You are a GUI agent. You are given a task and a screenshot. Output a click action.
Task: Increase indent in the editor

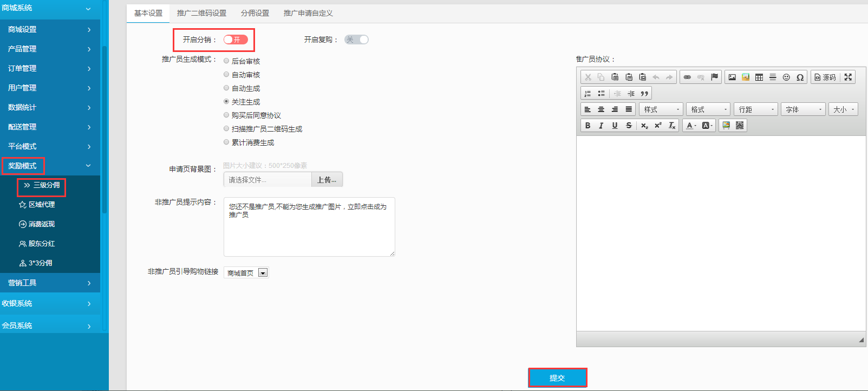click(x=631, y=94)
